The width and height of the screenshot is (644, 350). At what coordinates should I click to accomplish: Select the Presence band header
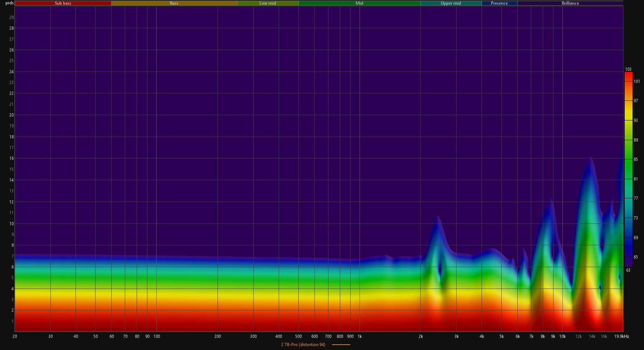click(x=499, y=3)
